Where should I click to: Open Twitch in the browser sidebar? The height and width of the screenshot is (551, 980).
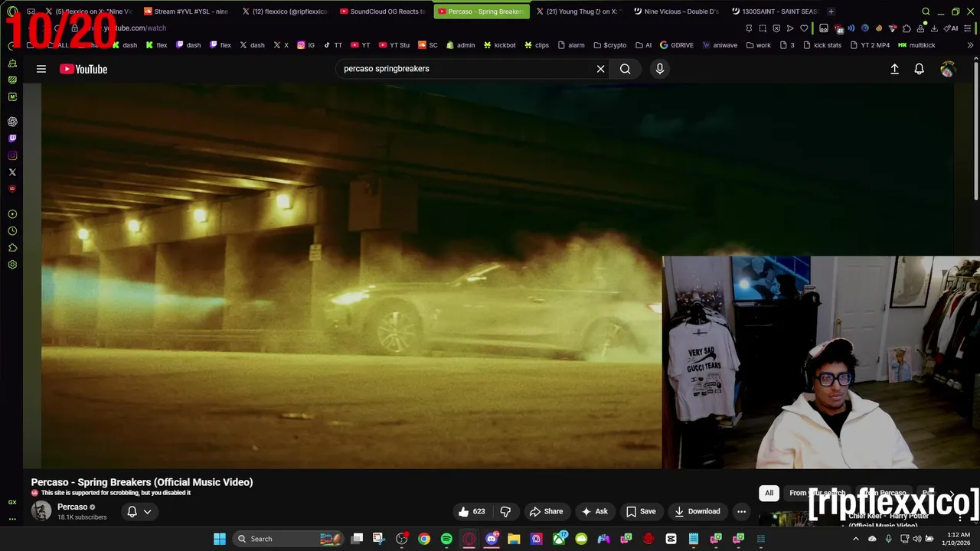coord(12,139)
